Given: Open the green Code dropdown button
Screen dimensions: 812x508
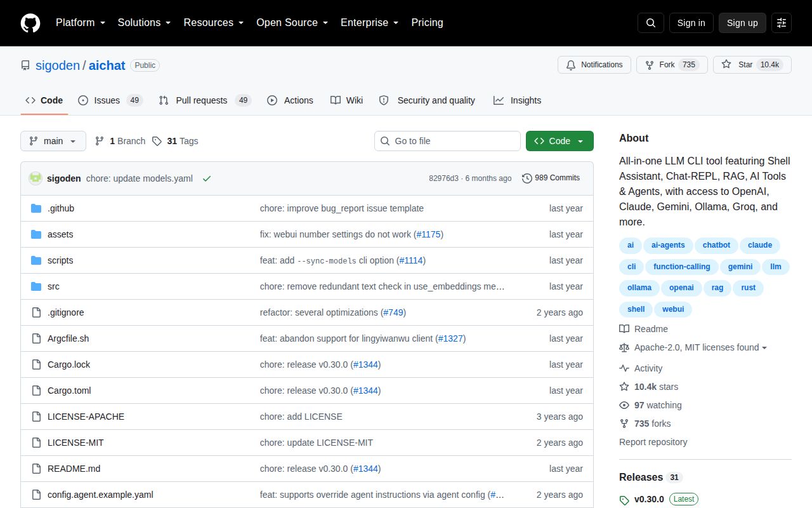Looking at the screenshot, I should coord(560,141).
